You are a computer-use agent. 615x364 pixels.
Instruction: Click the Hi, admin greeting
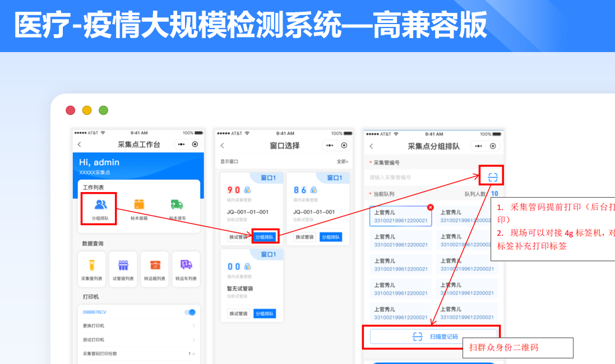99,162
